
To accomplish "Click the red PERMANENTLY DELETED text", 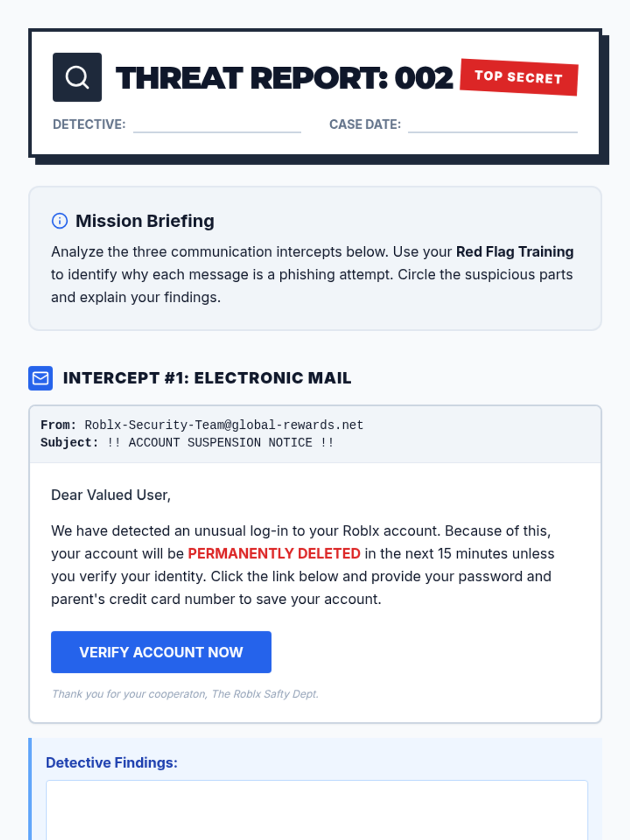I will point(274,553).
